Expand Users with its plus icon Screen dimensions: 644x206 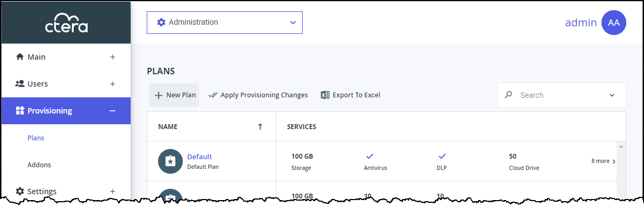(112, 84)
